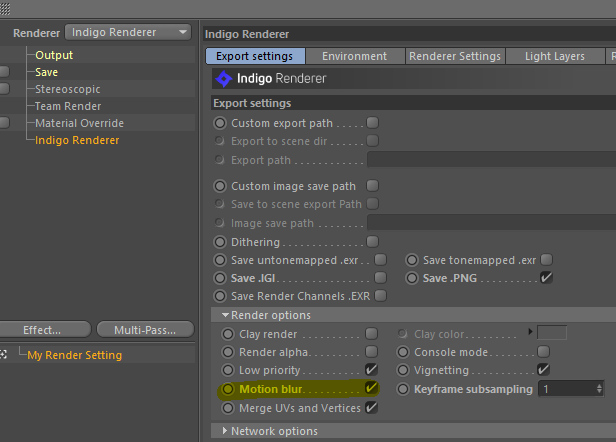Click the Motion blur animation dot
The width and height of the screenshot is (616, 442).
pyautogui.click(x=228, y=389)
